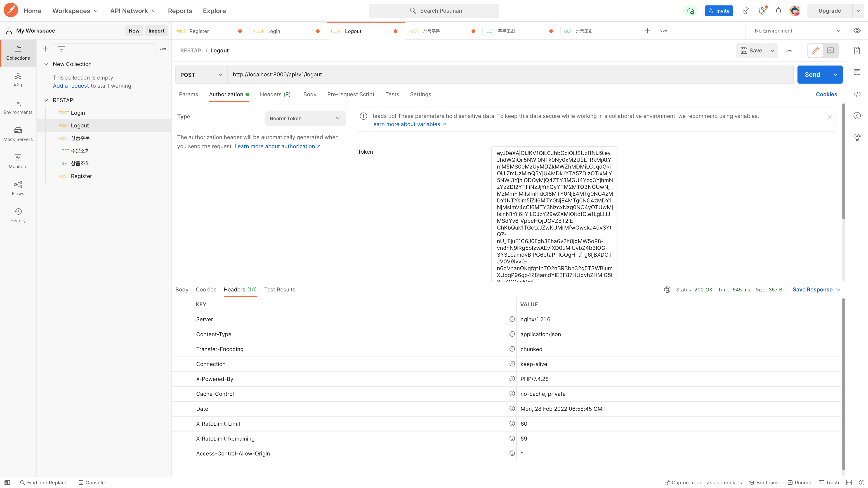The width and height of the screenshot is (868, 488).
Task: Switch to the Pre-request Script tab
Action: tap(350, 94)
